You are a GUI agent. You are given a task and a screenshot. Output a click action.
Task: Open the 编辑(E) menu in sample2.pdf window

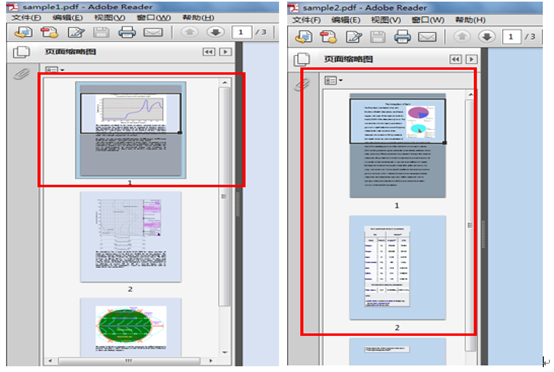[346, 20]
